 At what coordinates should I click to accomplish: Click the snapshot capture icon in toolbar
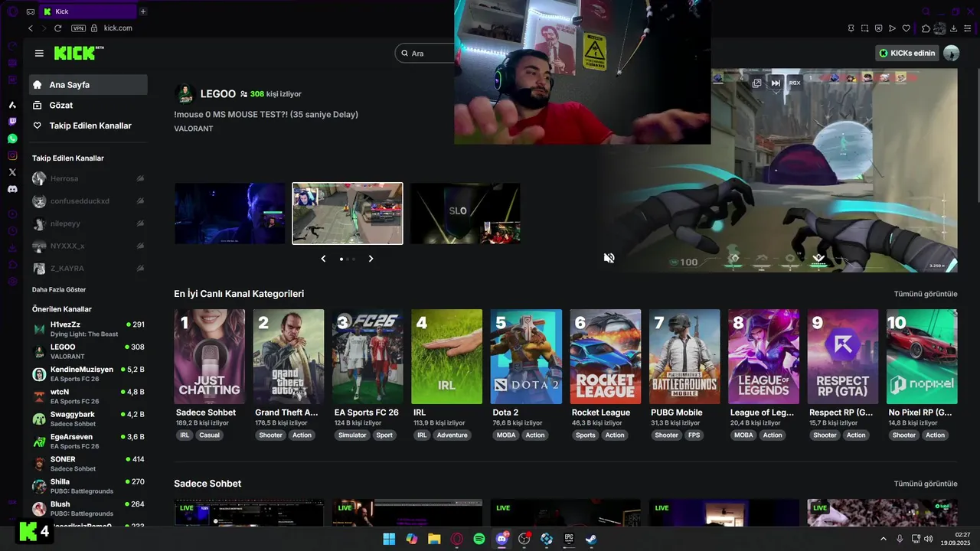click(864, 28)
